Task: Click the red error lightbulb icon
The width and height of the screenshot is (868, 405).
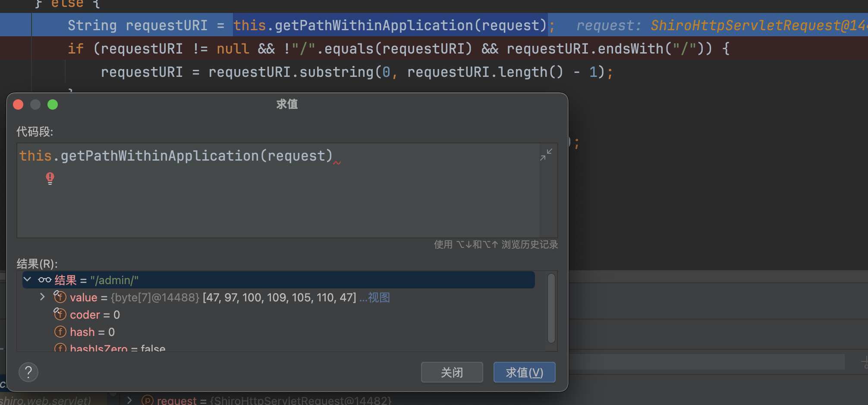Action: pyautogui.click(x=50, y=178)
